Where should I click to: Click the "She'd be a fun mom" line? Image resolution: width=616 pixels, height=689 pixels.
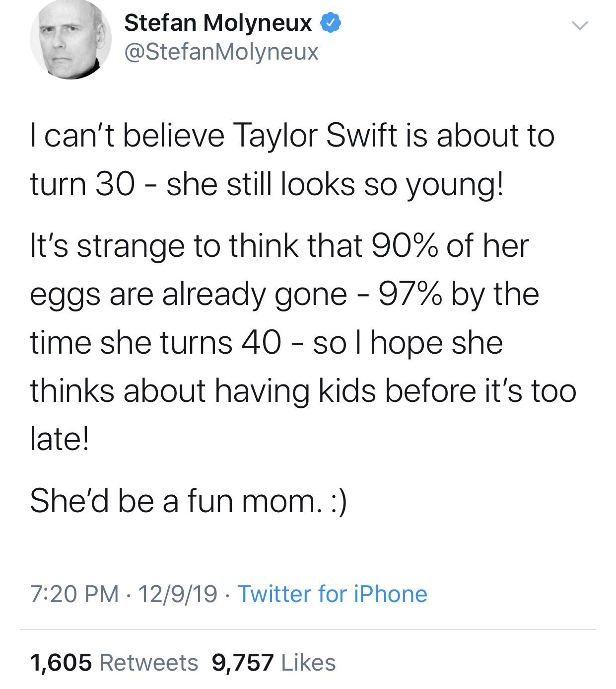click(x=189, y=500)
